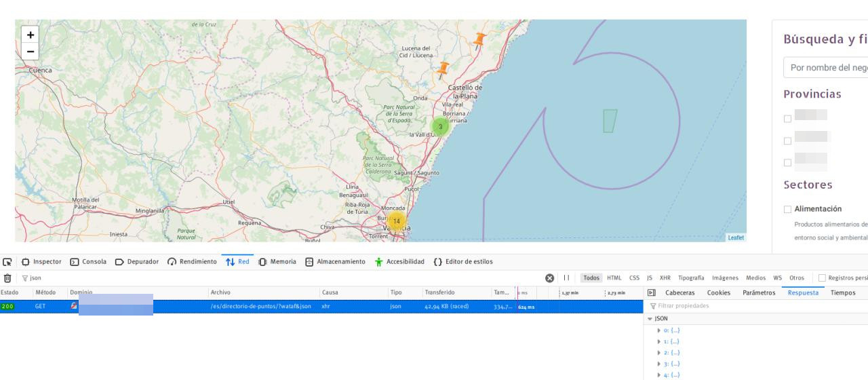Click the Leaflet attribution link on map

pos(735,237)
